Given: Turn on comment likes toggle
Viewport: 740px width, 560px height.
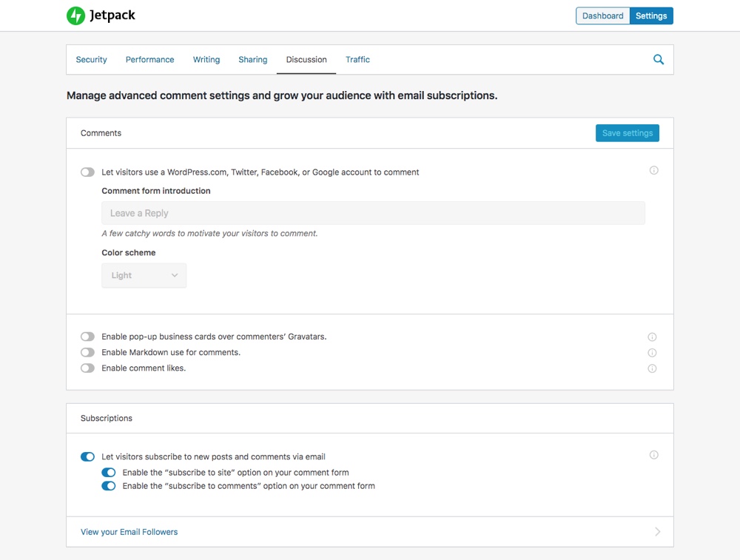Looking at the screenshot, I should click(x=87, y=368).
